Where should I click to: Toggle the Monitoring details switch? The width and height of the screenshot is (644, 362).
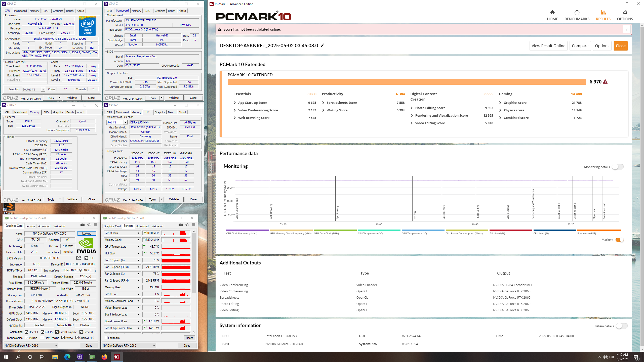click(x=618, y=167)
